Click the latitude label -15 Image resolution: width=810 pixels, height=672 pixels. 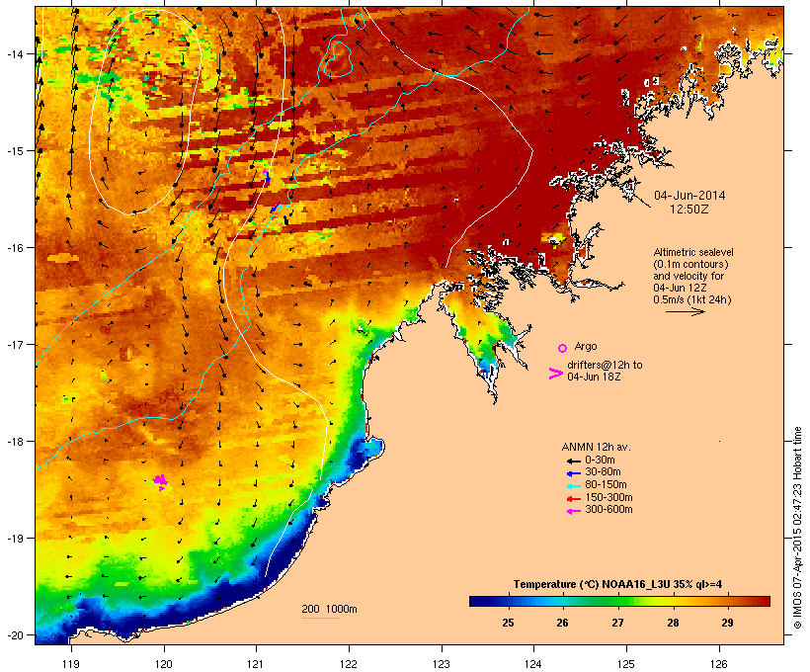pyautogui.click(x=15, y=151)
